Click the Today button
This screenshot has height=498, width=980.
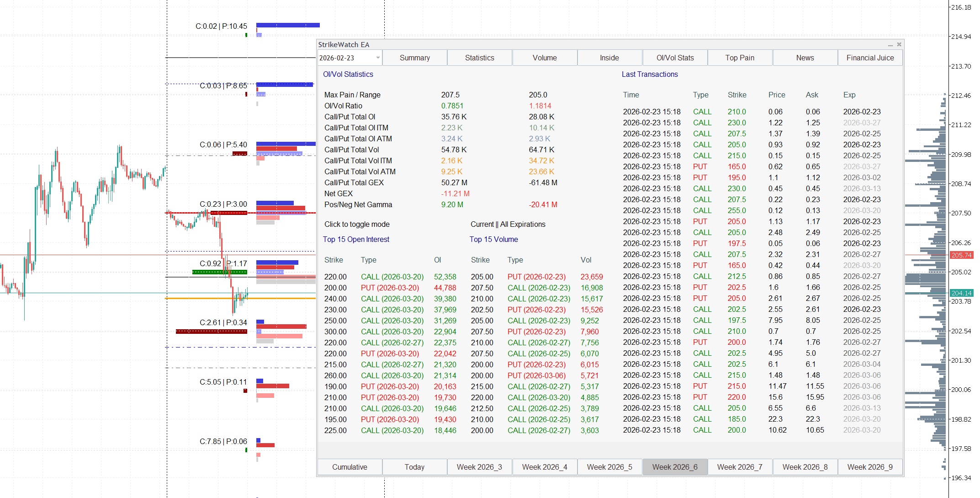414,467
